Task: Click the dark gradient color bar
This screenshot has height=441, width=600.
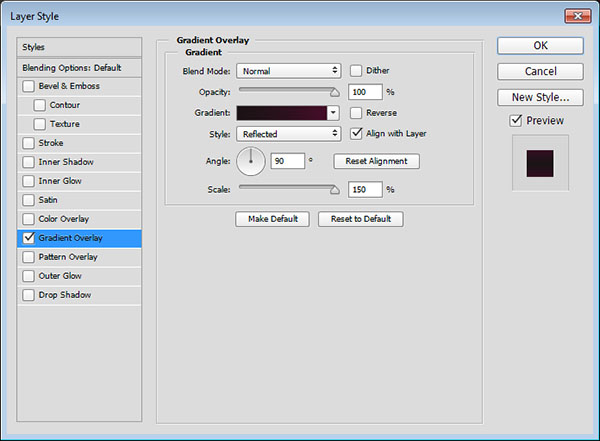Action: click(x=285, y=114)
